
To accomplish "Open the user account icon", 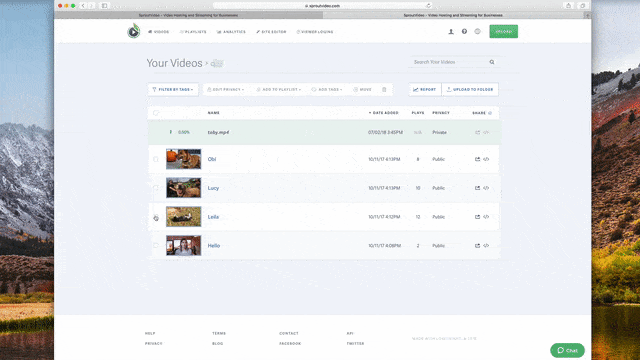I will [x=451, y=31].
